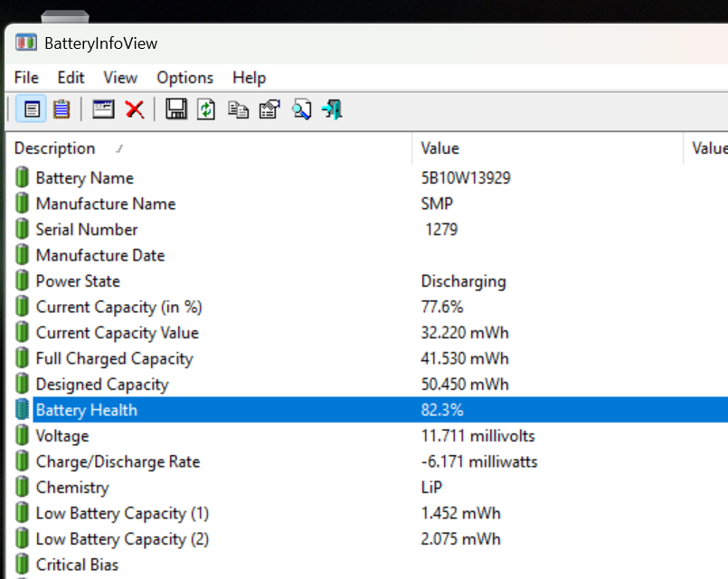728x579 pixels.
Task: Select the Show Battery Information toolbar icon
Action: [x=32, y=110]
